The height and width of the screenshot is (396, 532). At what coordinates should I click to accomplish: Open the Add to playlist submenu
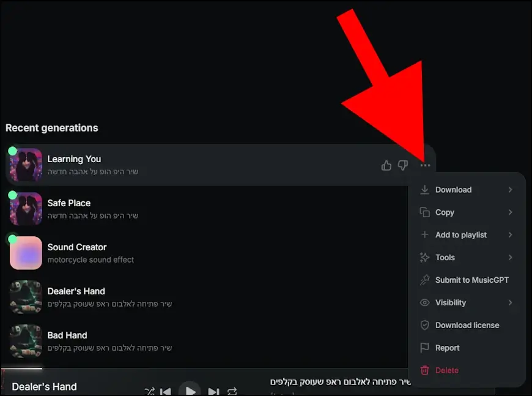click(x=461, y=235)
